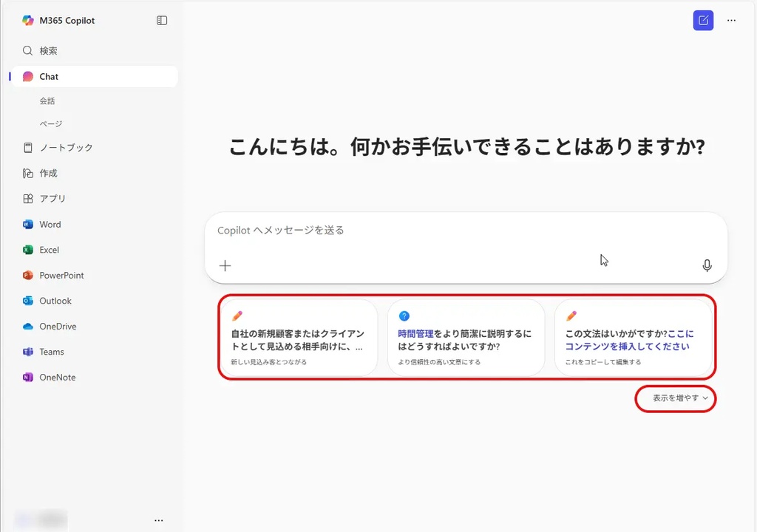Screen dimensions: 757x532
Task: Open Word from the sidebar
Action: tap(50, 225)
